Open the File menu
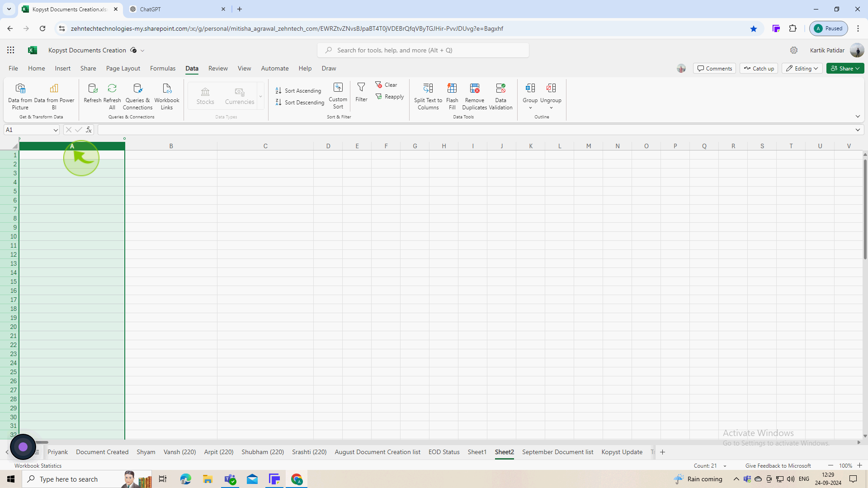The image size is (868, 488). coord(13,68)
